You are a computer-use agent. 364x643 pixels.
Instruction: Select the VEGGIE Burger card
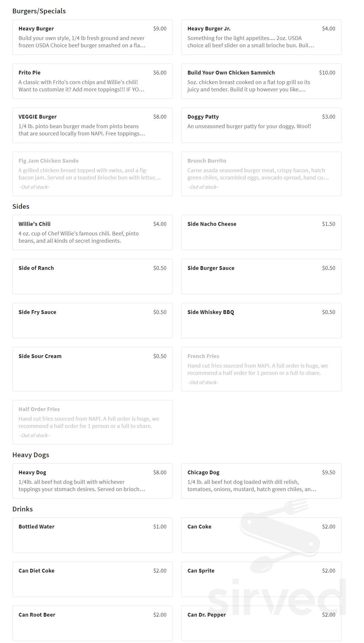coord(92,125)
